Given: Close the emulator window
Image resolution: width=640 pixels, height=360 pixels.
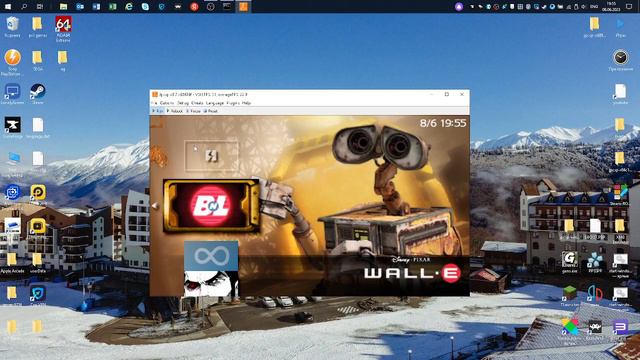Looking at the screenshot, I should pyautogui.click(x=462, y=94).
